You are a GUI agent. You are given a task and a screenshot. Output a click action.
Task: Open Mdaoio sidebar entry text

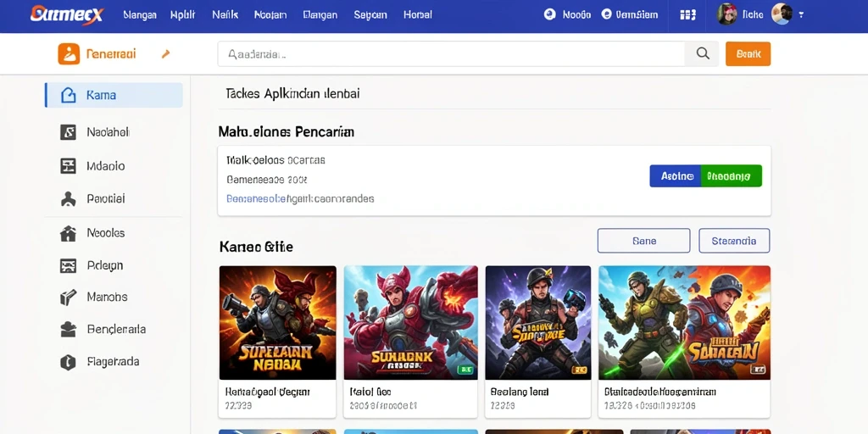[x=106, y=166]
